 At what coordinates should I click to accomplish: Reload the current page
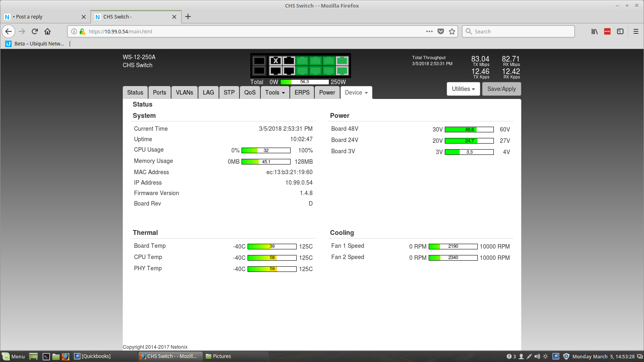point(35,31)
